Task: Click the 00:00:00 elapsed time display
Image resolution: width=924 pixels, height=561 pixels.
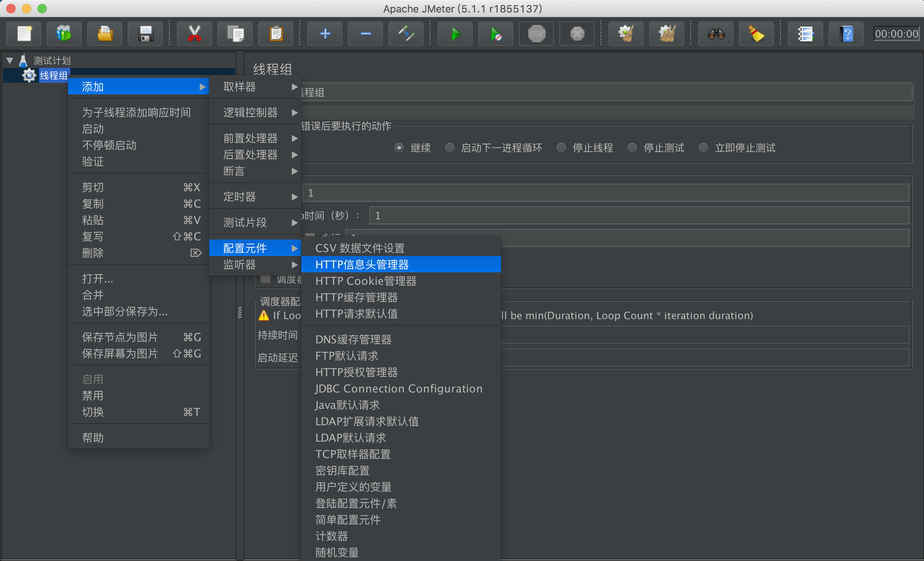Action: click(x=896, y=34)
